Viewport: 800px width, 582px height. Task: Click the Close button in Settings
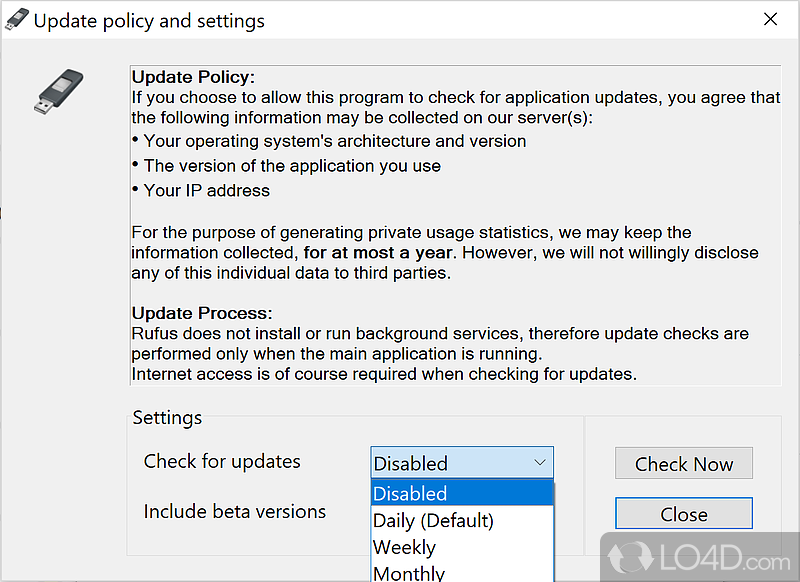(684, 514)
